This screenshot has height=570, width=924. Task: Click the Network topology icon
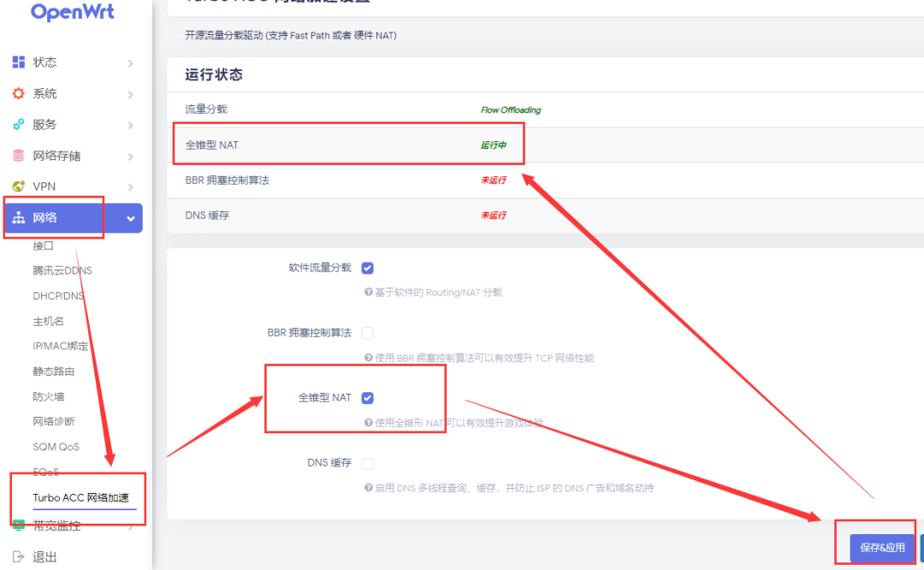(19, 217)
